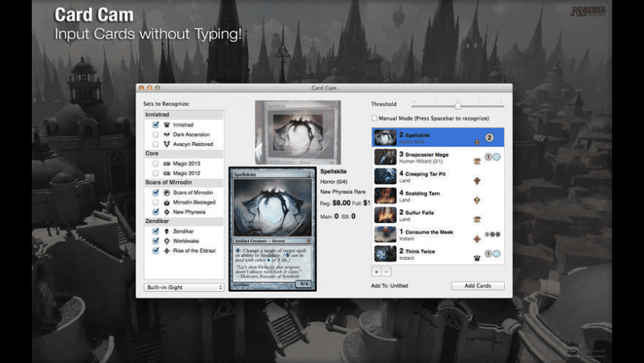Image resolution: width=644 pixels, height=363 pixels.
Task: Uncheck the Worldwake set checkbox
Action: (x=155, y=241)
